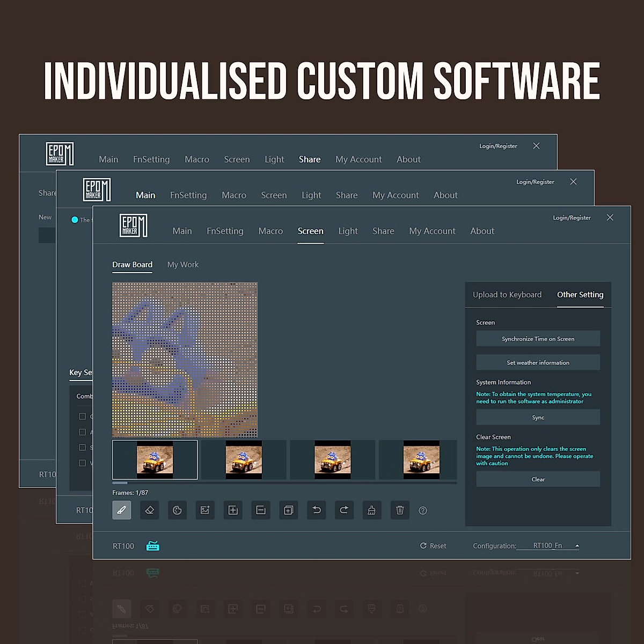
Task: Tick the topmost checkbox in Key Settings panel
Action: 82,416
